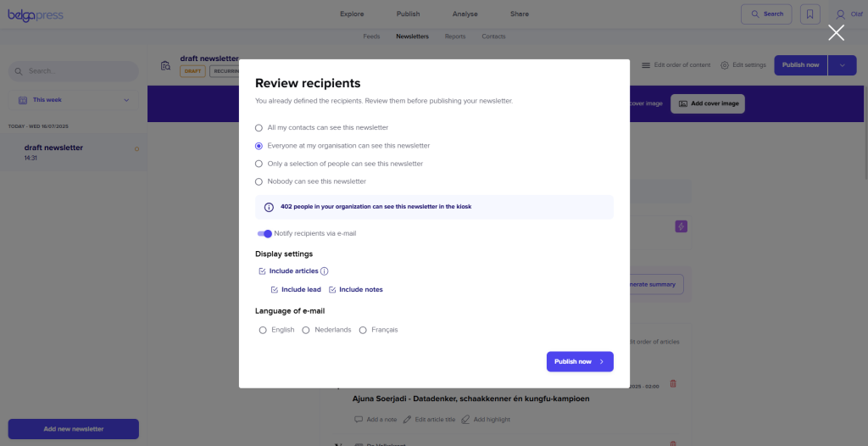This screenshot has height=446, width=868.
Task: Open the Analyse menu
Action: (x=465, y=14)
